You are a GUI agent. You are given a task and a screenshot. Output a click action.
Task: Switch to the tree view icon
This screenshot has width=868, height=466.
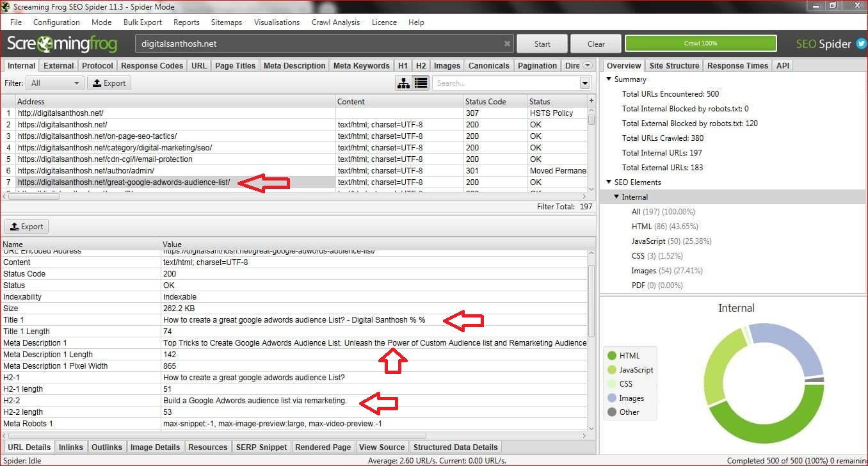pyautogui.click(x=403, y=83)
